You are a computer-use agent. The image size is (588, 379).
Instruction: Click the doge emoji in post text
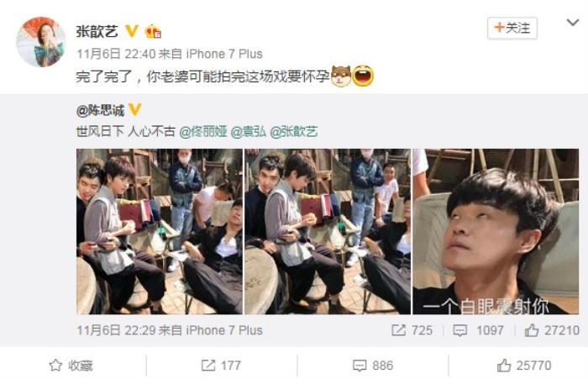[x=341, y=76]
